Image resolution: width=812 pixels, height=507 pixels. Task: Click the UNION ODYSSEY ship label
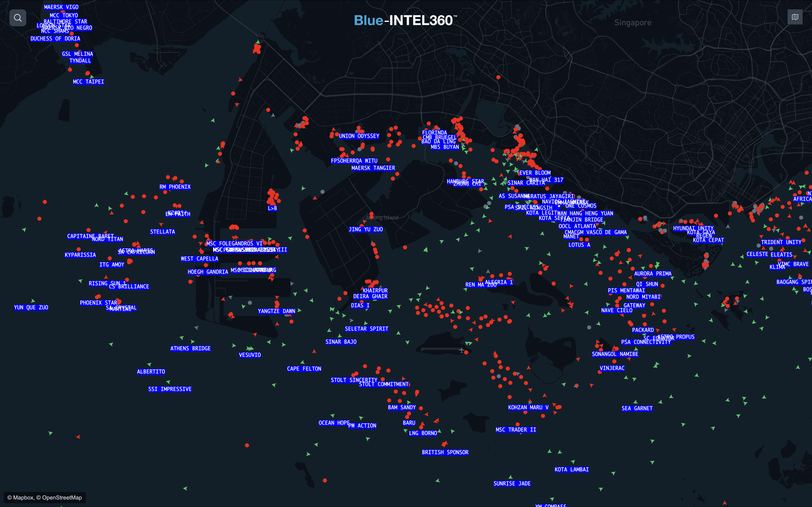[x=359, y=136]
